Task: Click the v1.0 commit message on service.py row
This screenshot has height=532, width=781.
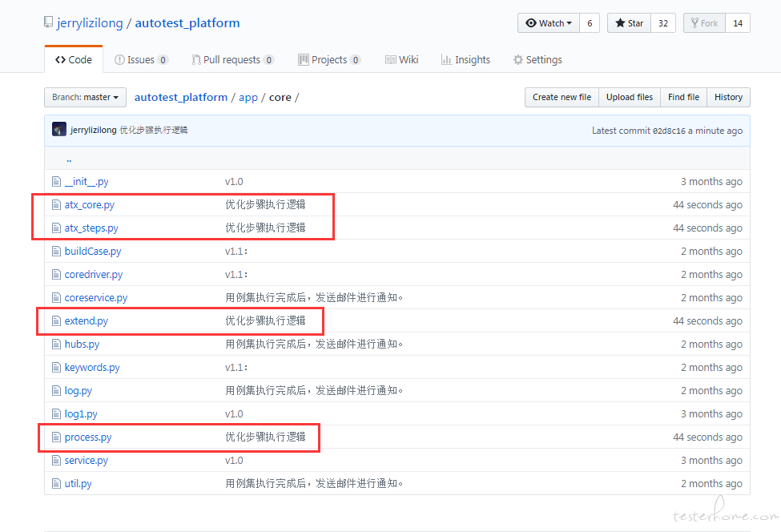Action: click(x=234, y=460)
